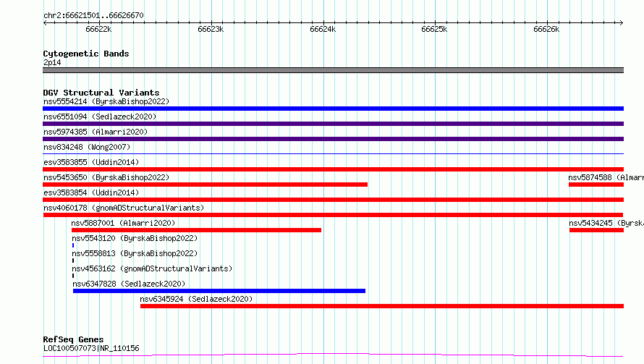Open the nsv5434245 variant label

click(x=606, y=223)
